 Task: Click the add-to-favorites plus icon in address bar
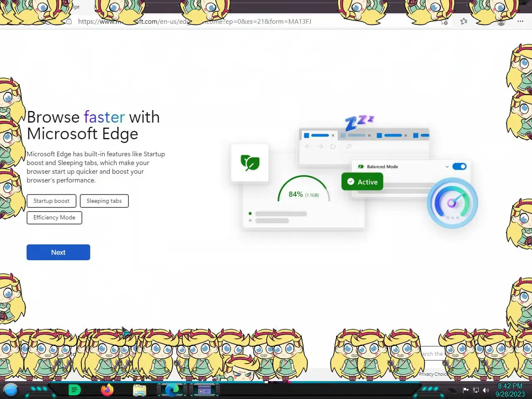(x=444, y=22)
